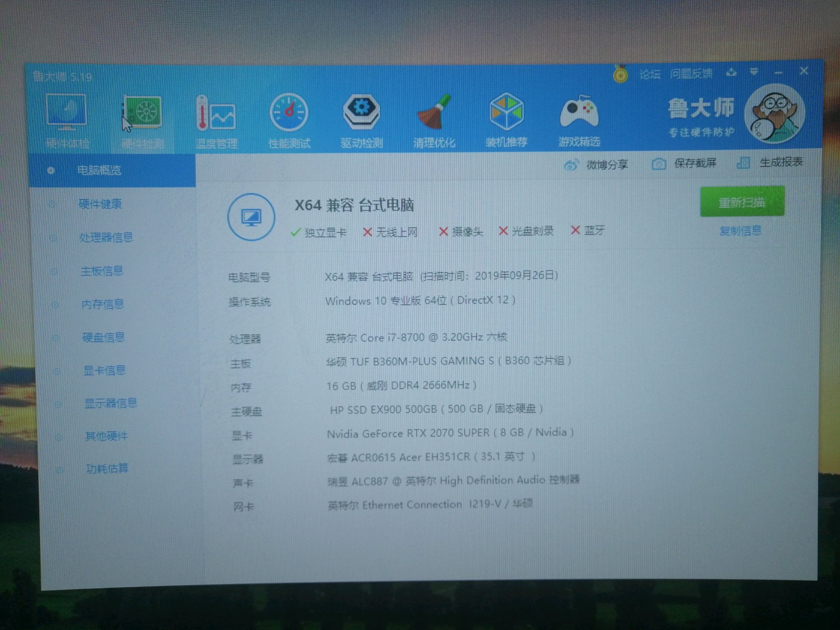Click the 电脑型号 row label
840x630 pixels.
coord(249,277)
